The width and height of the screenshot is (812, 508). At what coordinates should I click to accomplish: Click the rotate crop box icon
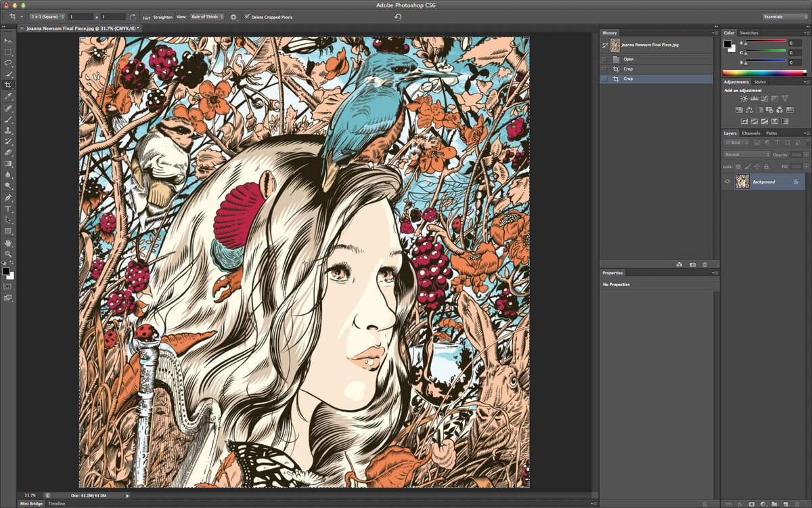point(133,17)
